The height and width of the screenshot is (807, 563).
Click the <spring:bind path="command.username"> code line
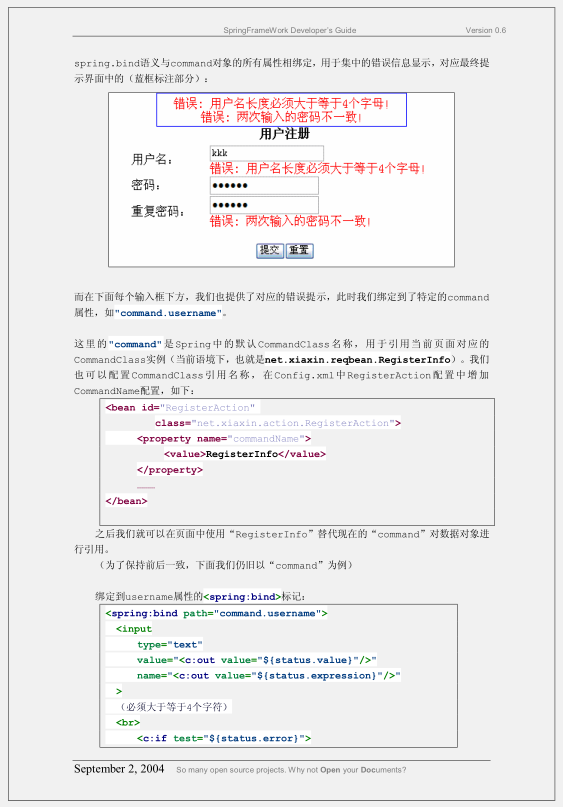[x=216, y=613]
